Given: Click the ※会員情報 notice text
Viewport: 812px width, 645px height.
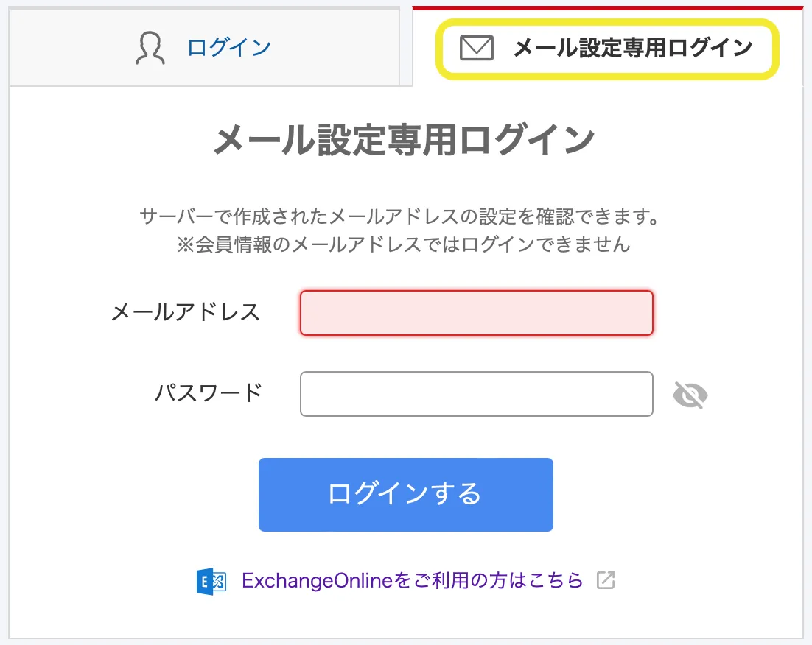Looking at the screenshot, I should click(x=404, y=244).
